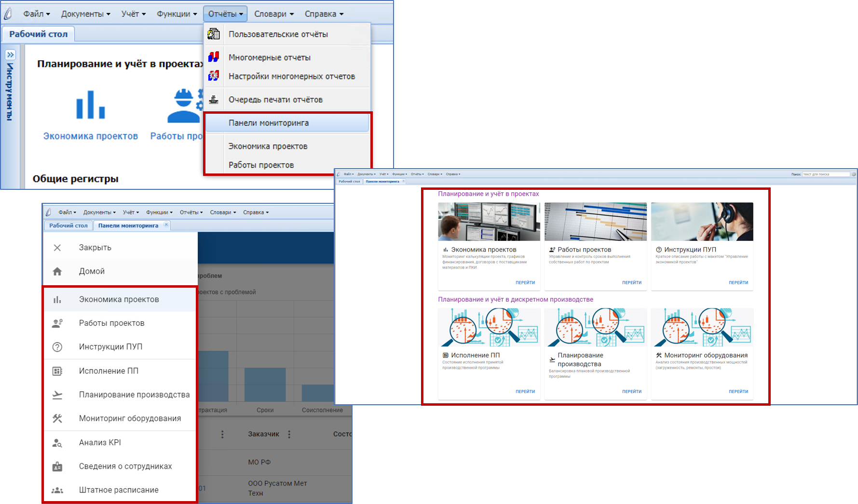Click the Работы проектов card thumbnail image
Screen dimensions: 858x504
[x=595, y=222]
